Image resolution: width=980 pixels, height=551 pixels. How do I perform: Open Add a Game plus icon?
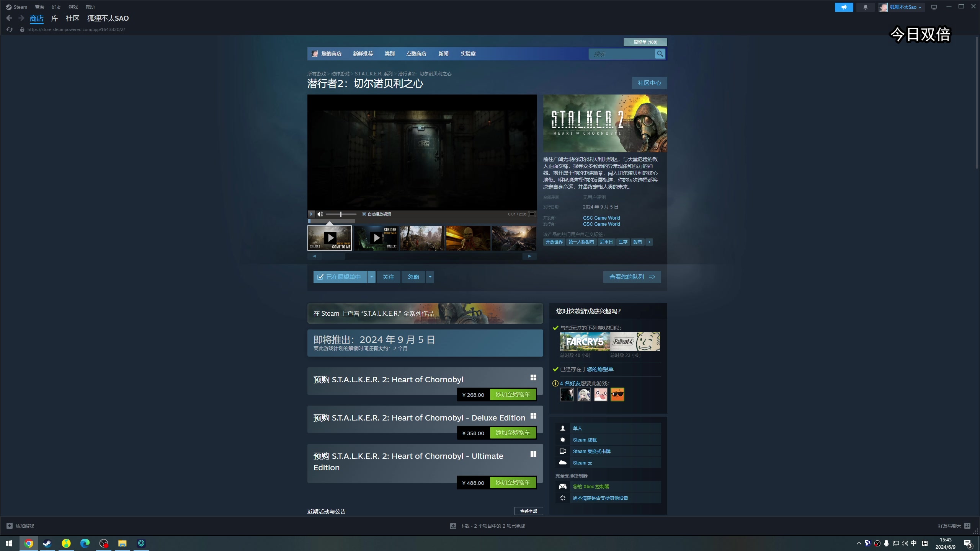coord(10,526)
